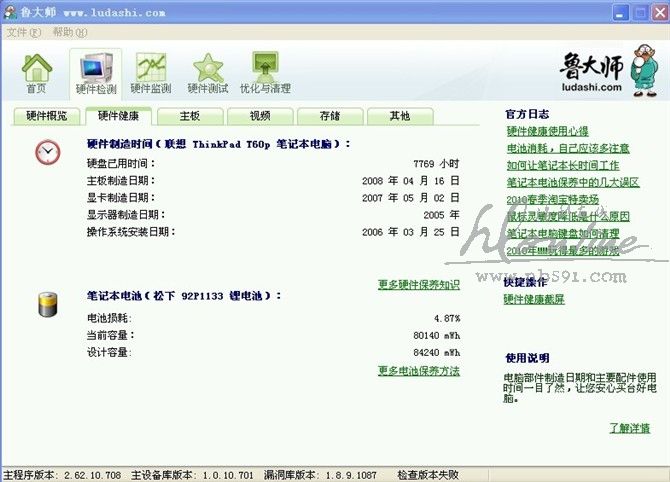Switch to the 其他 tab
Image resolution: width=670 pixels, height=482 pixels.
400,116
